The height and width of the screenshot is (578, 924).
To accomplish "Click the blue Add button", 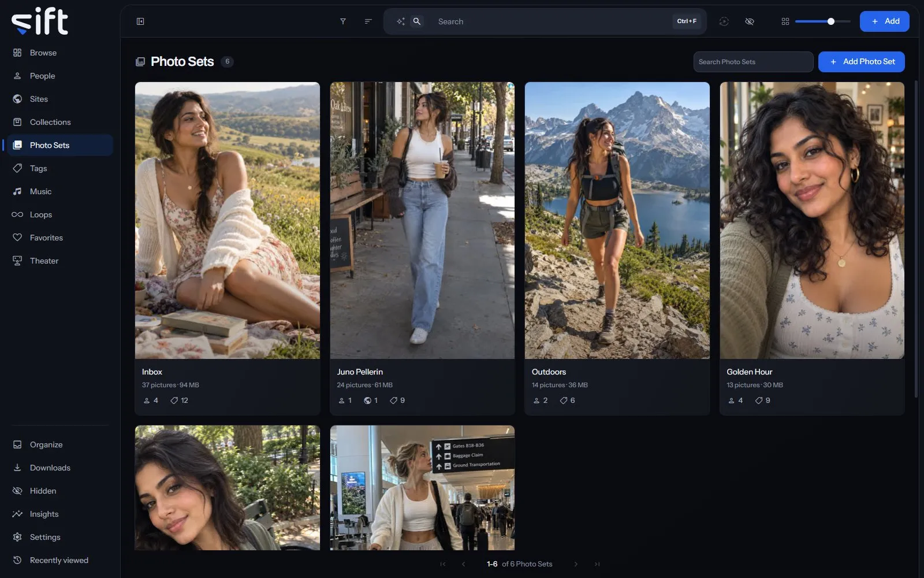I will click(884, 21).
